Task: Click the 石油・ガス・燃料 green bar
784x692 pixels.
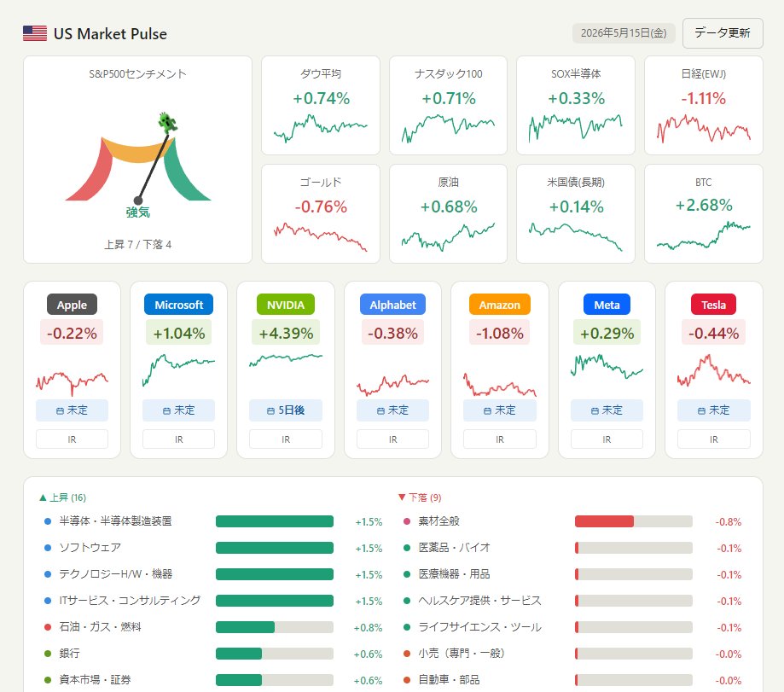Action: click(x=245, y=627)
